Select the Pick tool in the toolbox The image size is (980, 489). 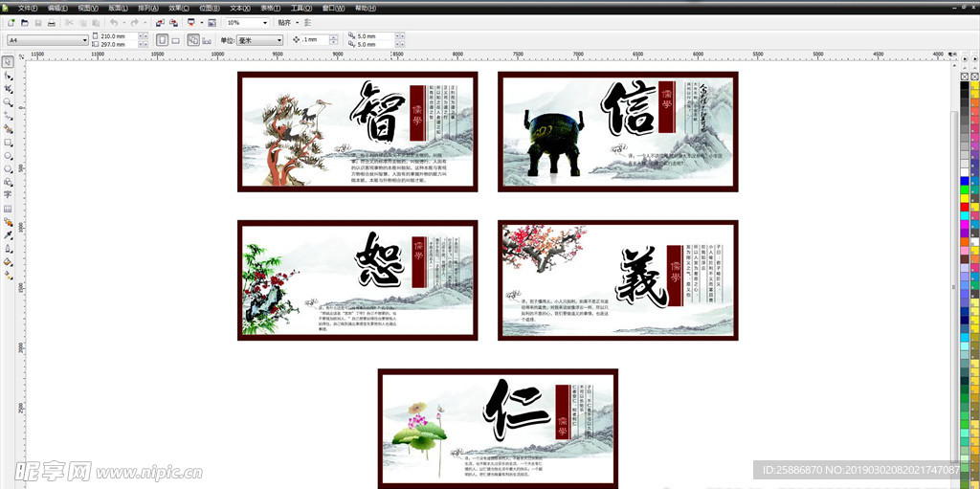tap(8, 62)
